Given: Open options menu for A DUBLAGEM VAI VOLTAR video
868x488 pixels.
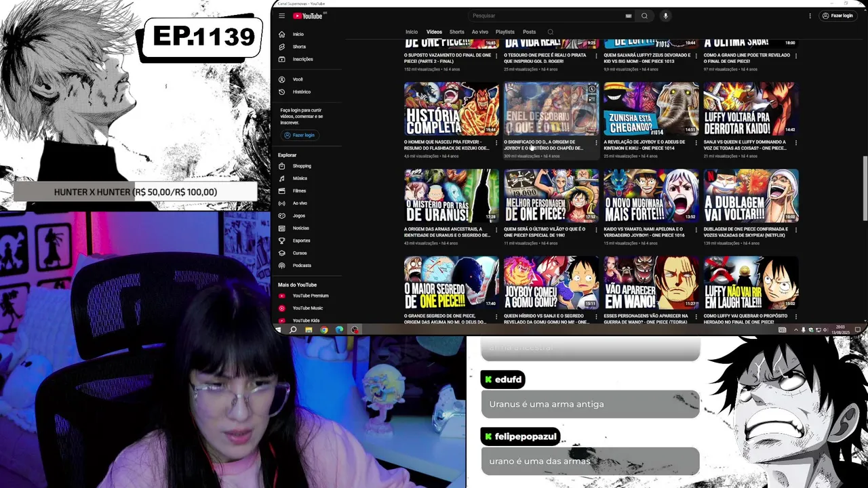Looking at the screenshot, I should pyautogui.click(x=795, y=229).
